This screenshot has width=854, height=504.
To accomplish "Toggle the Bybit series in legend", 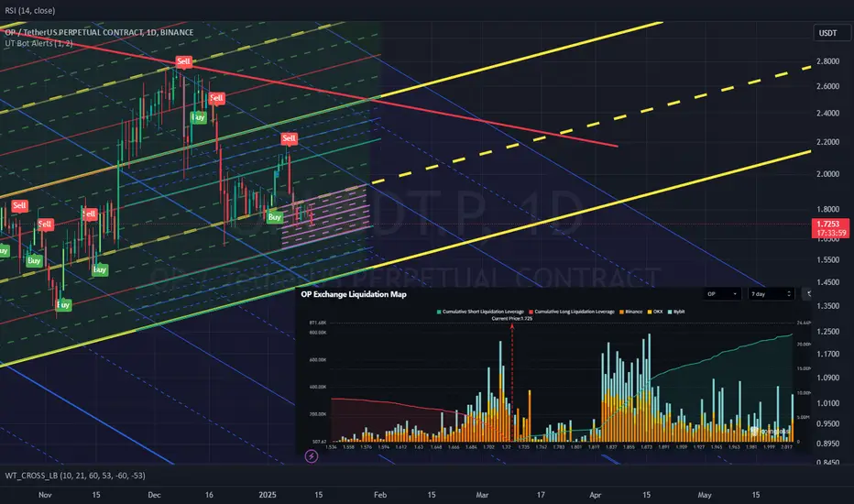I will point(676,312).
